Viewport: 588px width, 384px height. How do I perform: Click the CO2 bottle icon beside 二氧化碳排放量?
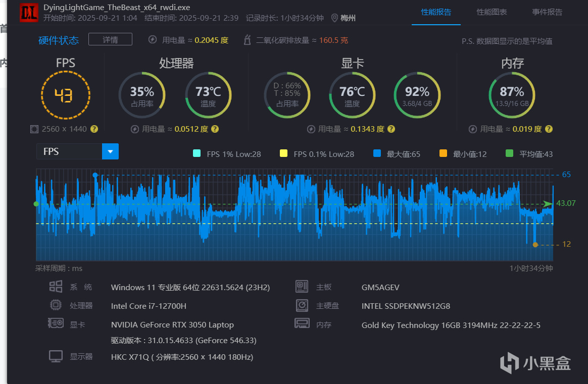247,40
